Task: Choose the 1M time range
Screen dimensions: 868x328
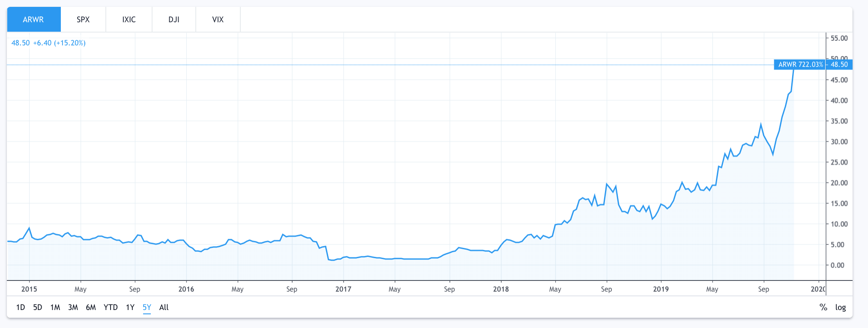Action: tap(55, 307)
